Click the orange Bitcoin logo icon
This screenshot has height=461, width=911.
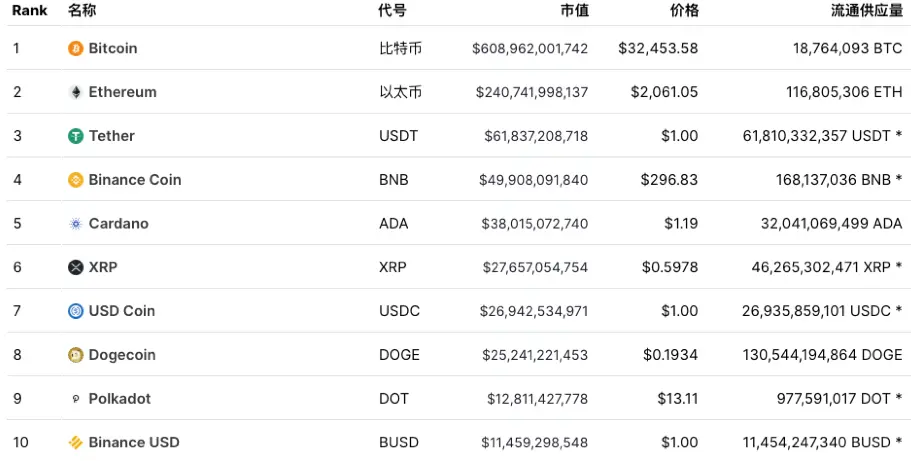click(76, 48)
